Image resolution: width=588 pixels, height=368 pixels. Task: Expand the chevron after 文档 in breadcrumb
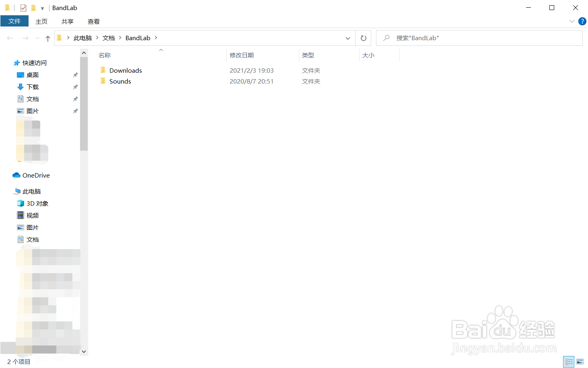pyautogui.click(x=120, y=38)
